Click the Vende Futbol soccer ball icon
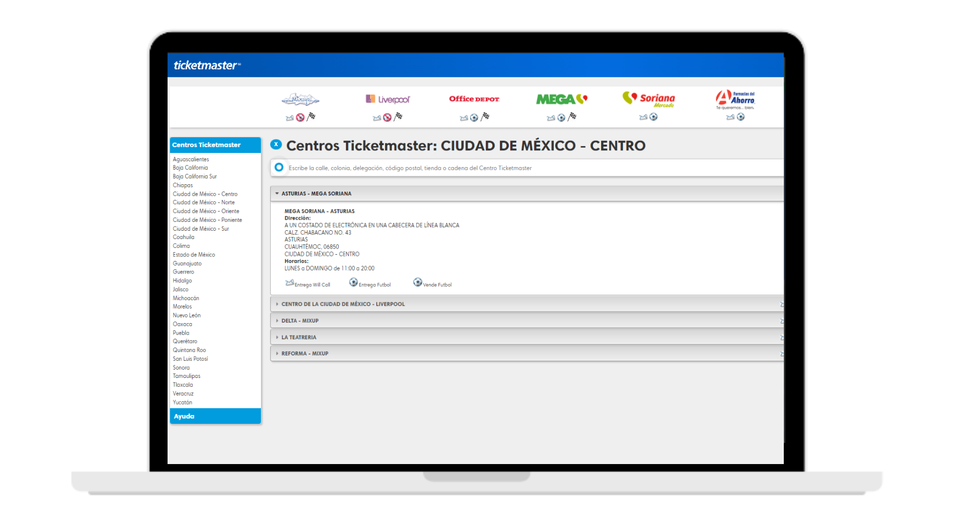This screenshot has width=980, height=522. [417, 282]
